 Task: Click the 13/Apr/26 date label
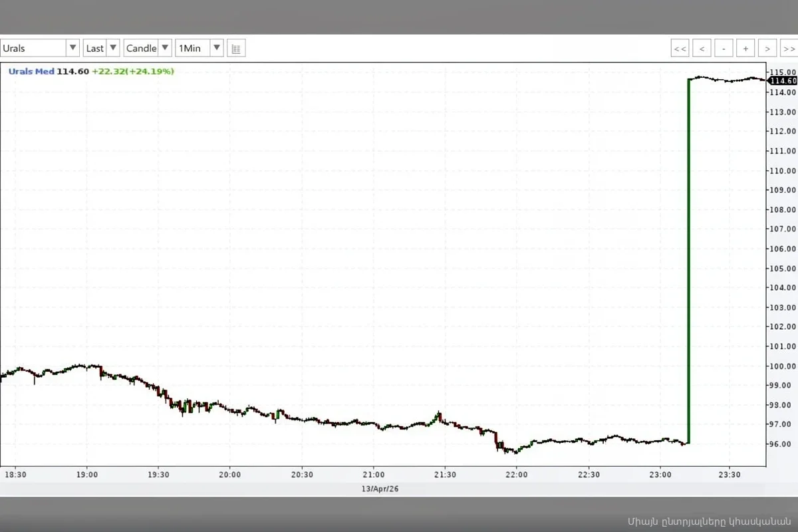379,488
